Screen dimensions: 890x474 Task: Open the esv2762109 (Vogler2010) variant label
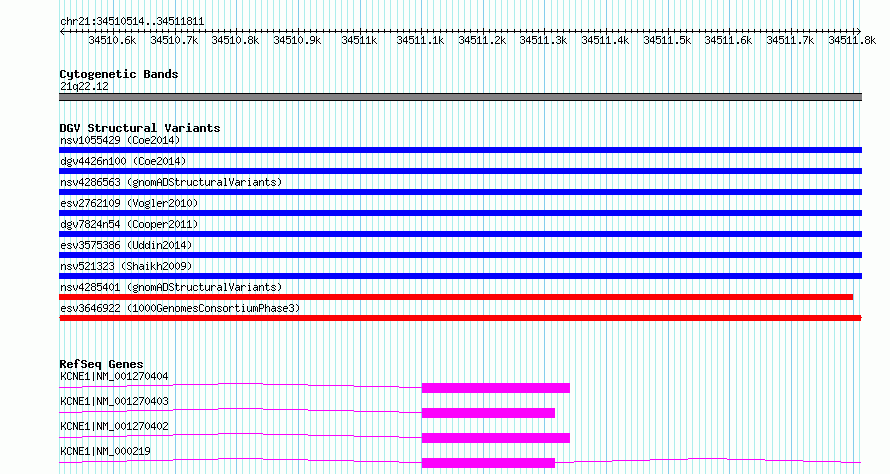coord(129,203)
